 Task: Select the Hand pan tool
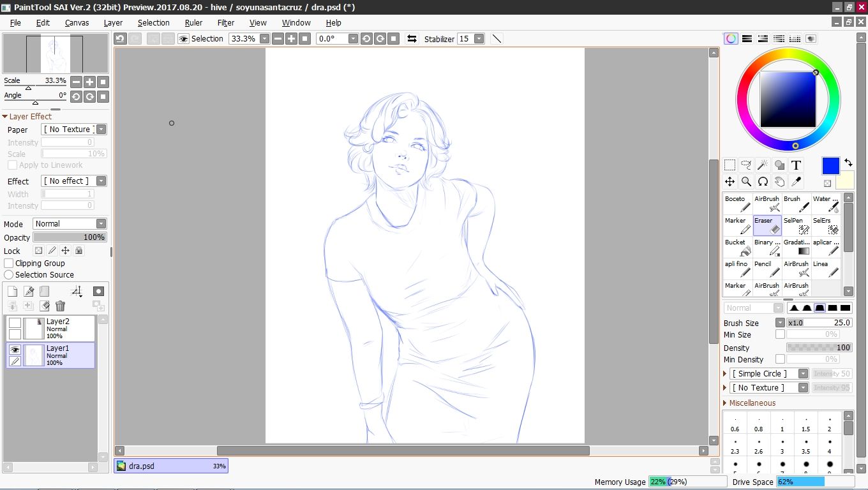pyautogui.click(x=779, y=182)
